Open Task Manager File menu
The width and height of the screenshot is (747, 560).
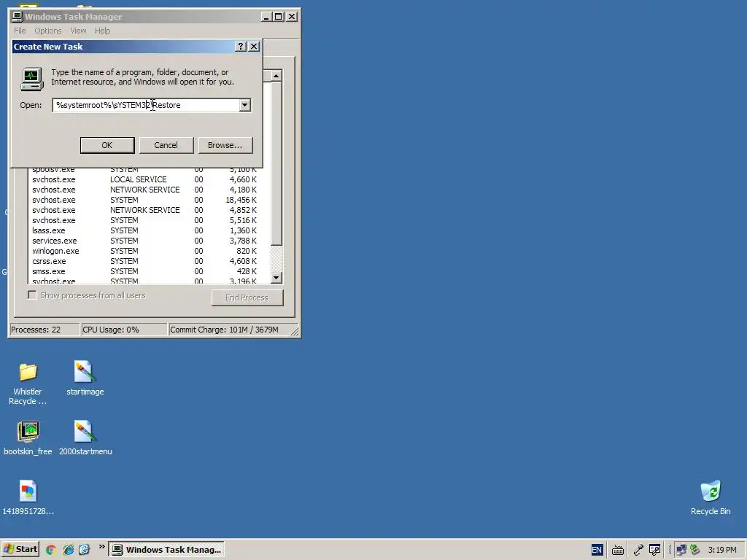pos(20,31)
